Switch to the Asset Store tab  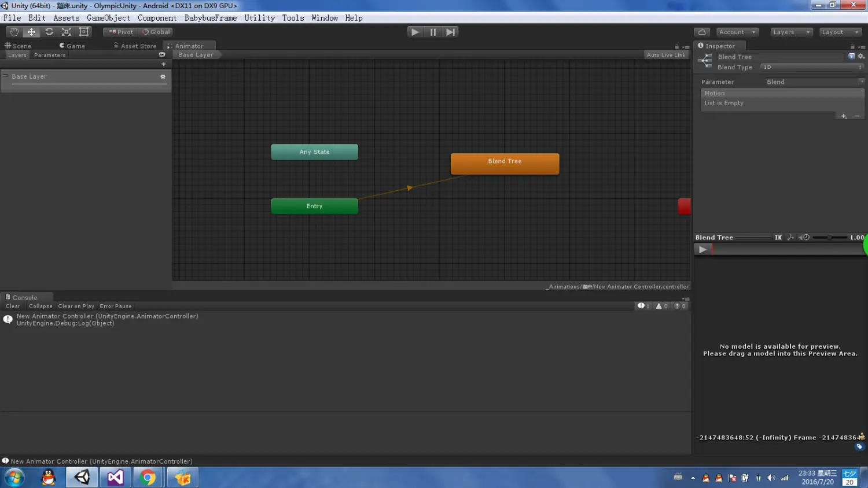tap(135, 46)
